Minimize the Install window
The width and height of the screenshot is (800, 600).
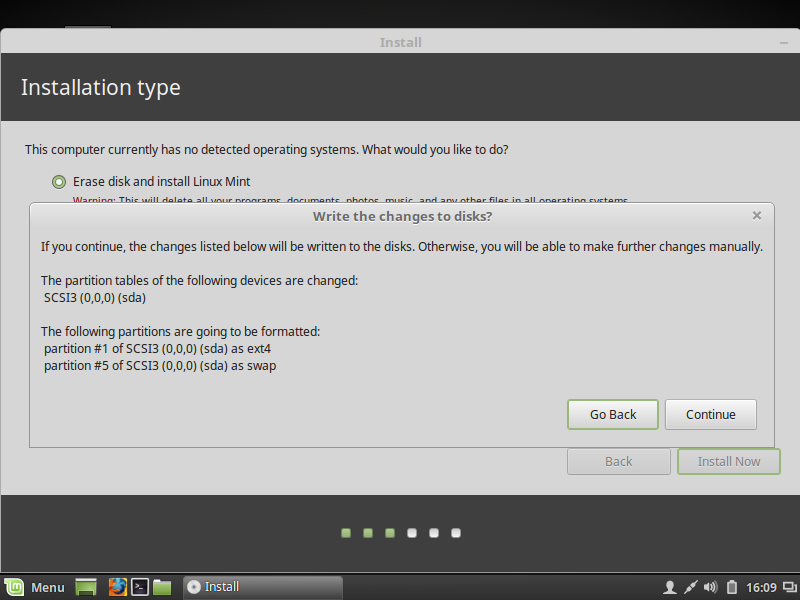pos(784,43)
